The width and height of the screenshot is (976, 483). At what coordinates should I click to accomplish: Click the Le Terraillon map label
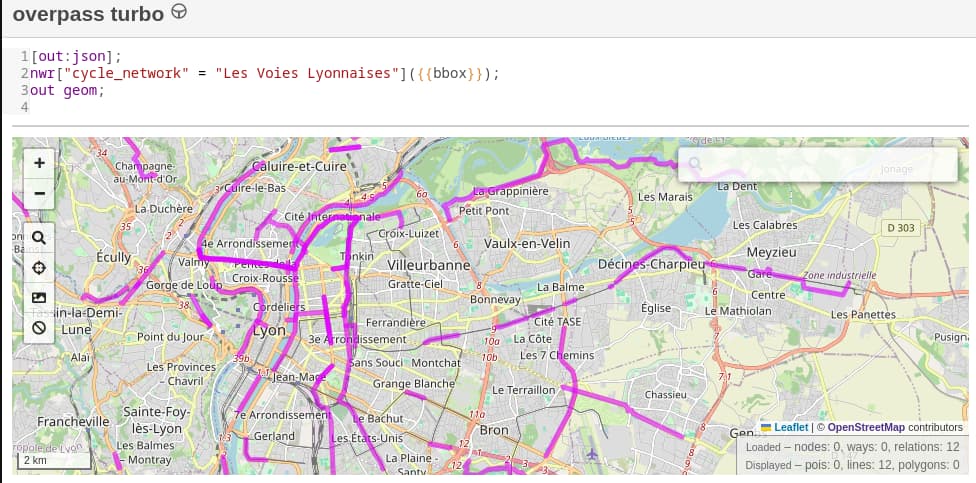pyautogui.click(x=523, y=390)
